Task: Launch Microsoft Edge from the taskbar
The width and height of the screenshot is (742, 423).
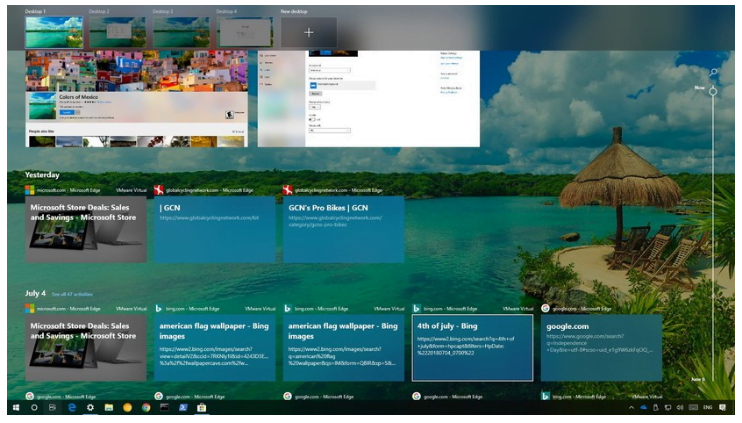Action: [72, 408]
